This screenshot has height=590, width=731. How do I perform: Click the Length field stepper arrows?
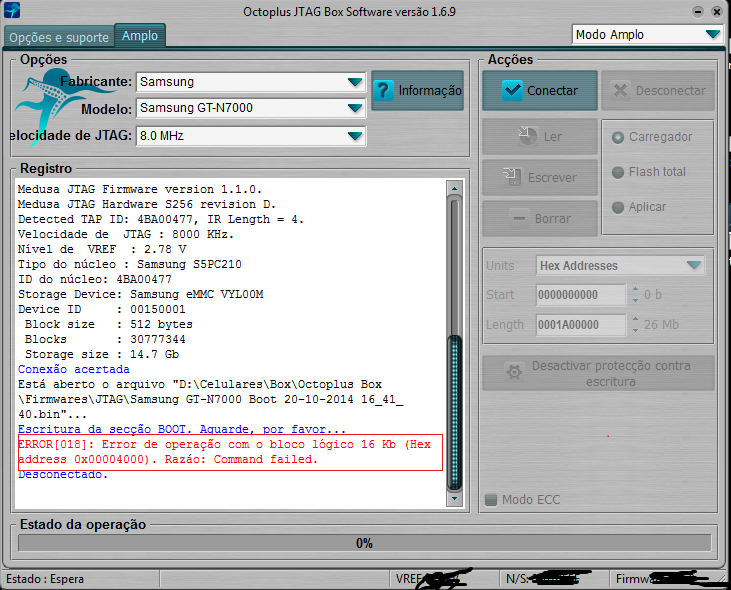tap(635, 325)
